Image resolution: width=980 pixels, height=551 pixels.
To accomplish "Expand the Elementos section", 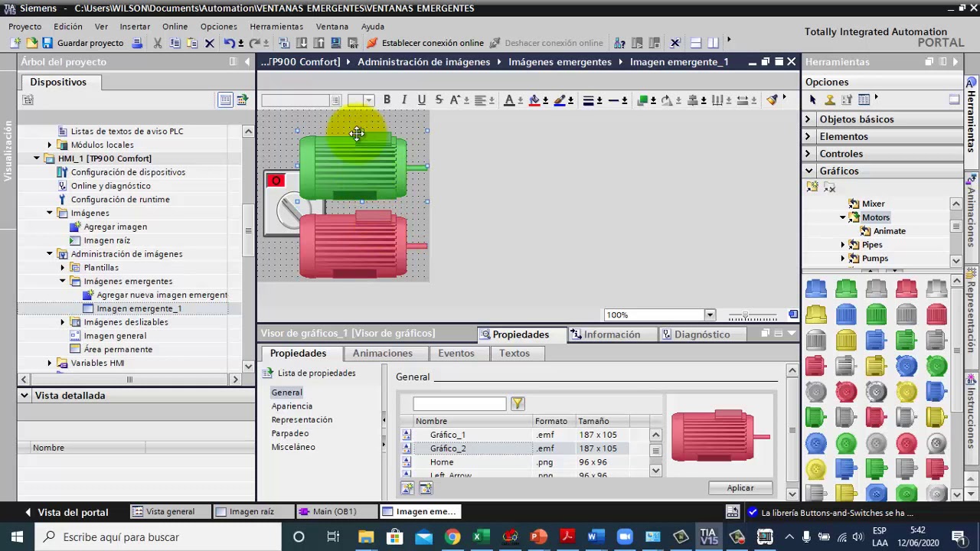I will (x=808, y=136).
